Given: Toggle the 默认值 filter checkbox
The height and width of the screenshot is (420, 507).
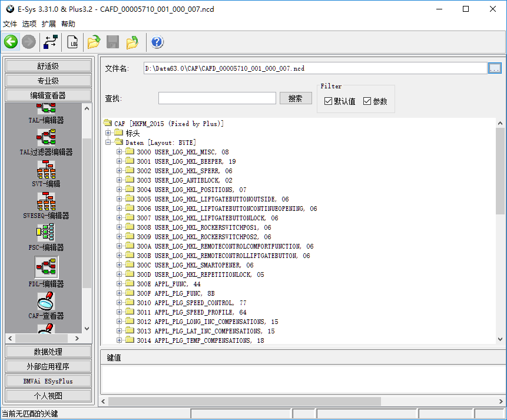Looking at the screenshot, I should pyautogui.click(x=328, y=101).
